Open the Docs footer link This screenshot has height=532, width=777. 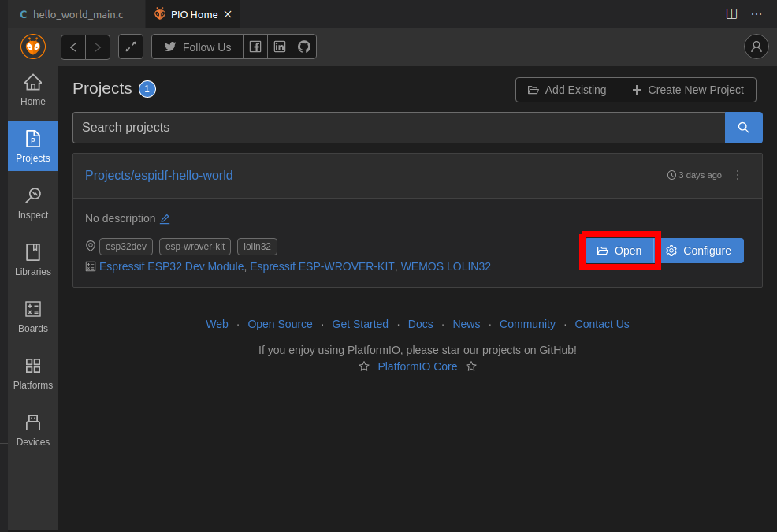click(x=421, y=324)
